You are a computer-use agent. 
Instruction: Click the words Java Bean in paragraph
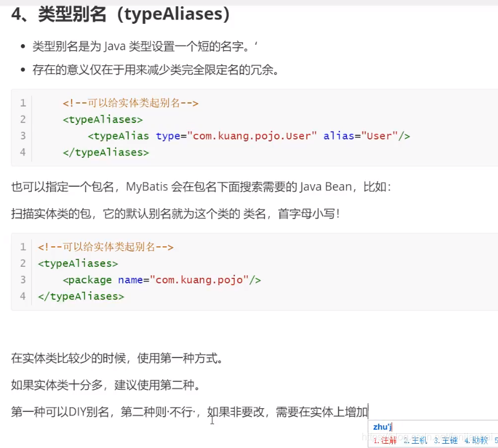tap(325, 187)
